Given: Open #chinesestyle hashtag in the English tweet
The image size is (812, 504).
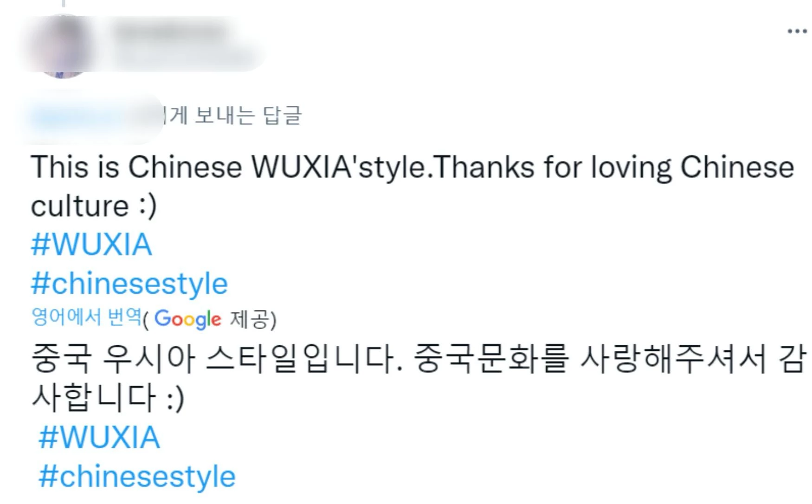Looking at the screenshot, I should click(129, 284).
